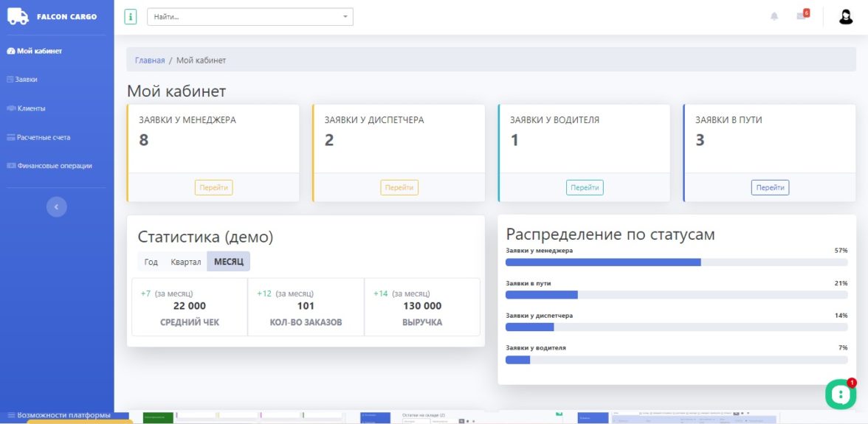The width and height of the screenshot is (868, 424).
Task: Go to Клиенты in the sidebar
Action: (30, 108)
